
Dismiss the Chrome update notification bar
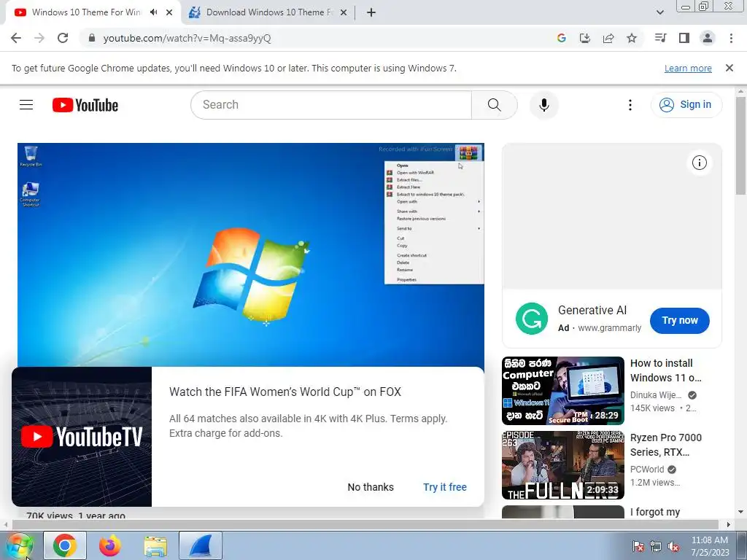tap(729, 68)
